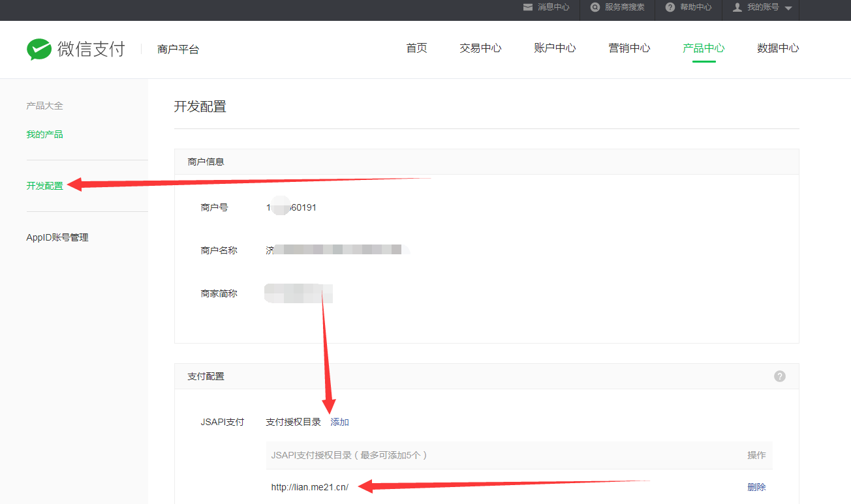Switch to the 账户中心 tab
Image resolution: width=851 pixels, height=504 pixels.
[x=555, y=48]
